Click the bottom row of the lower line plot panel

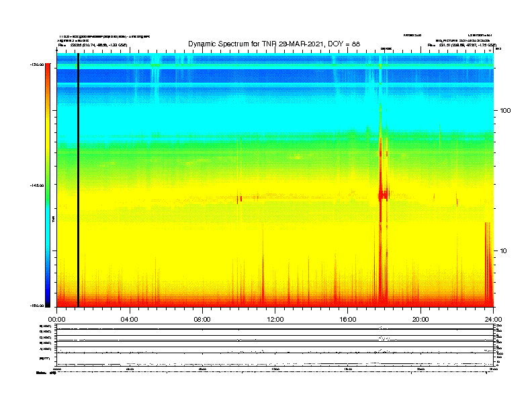pos(275,359)
